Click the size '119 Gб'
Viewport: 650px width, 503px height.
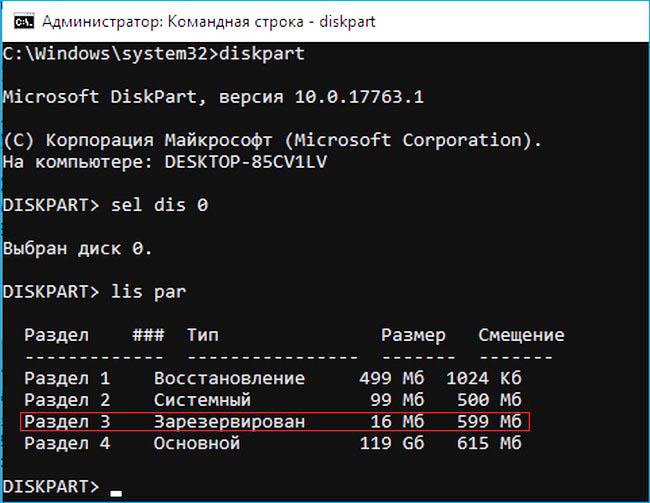[392, 443]
